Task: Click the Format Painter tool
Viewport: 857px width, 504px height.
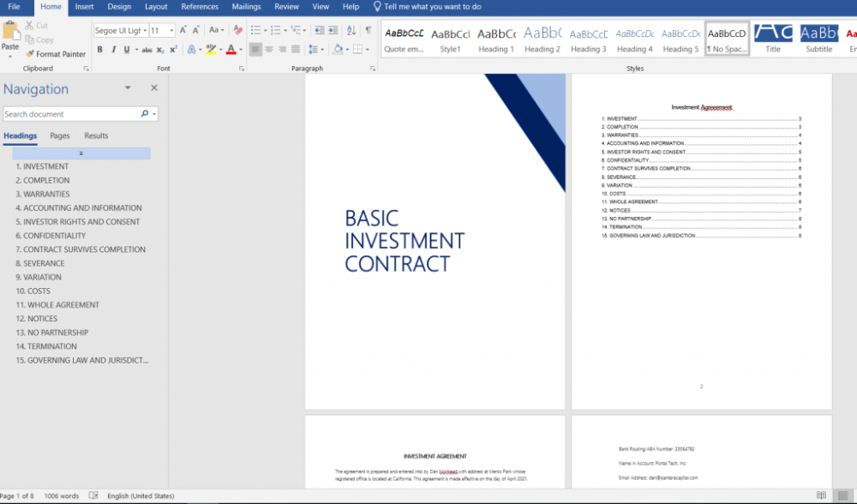Action: tap(56, 54)
